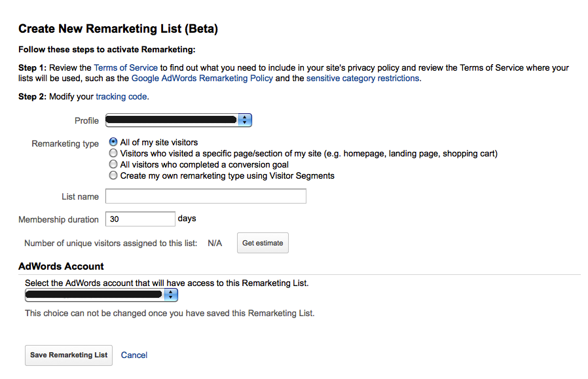Focus the Membership duration days field
Viewport: 588px width, 379px height.
pos(140,219)
